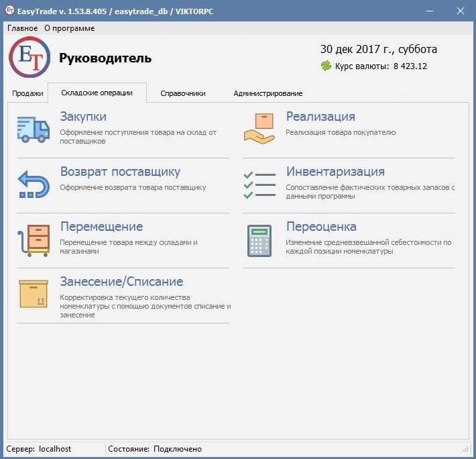The width and height of the screenshot is (476, 459).
Task: Click description 'Реализация товара покупателю'
Action: pos(341,132)
